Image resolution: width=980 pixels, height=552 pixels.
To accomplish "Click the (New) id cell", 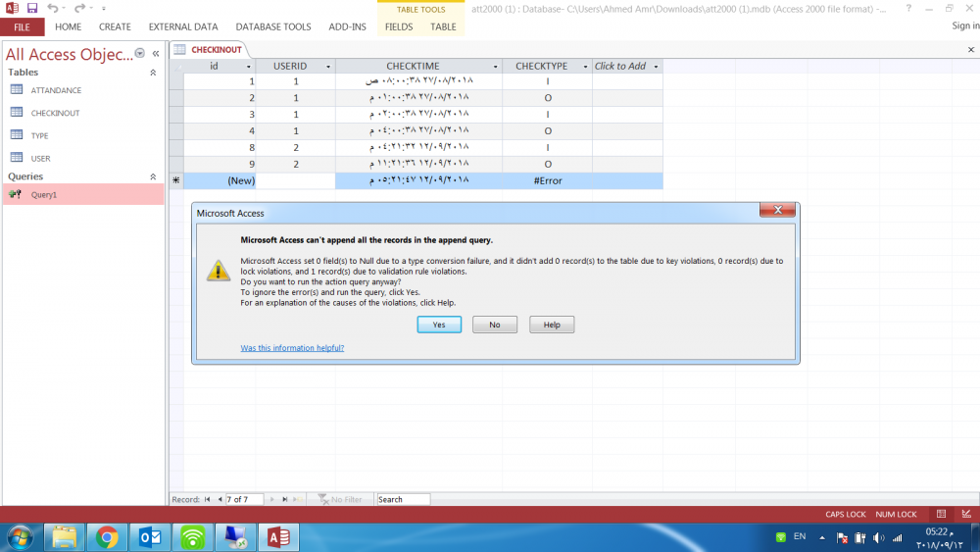I will click(220, 180).
